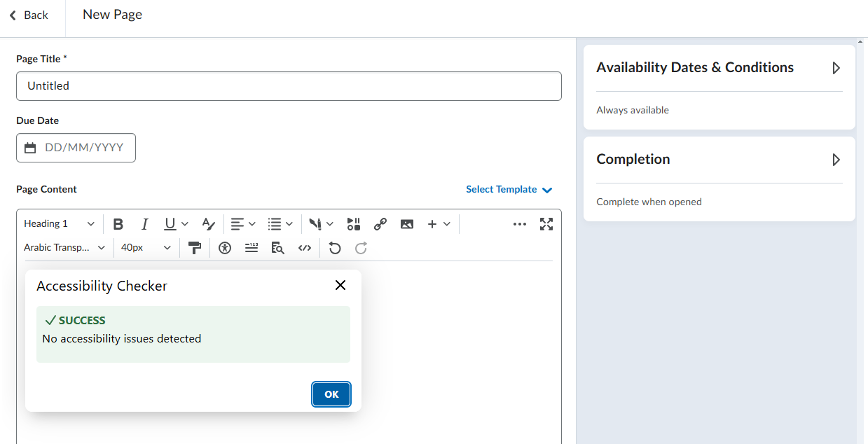Open the accessibility checker icon
868x444 pixels.
point(224,248)
